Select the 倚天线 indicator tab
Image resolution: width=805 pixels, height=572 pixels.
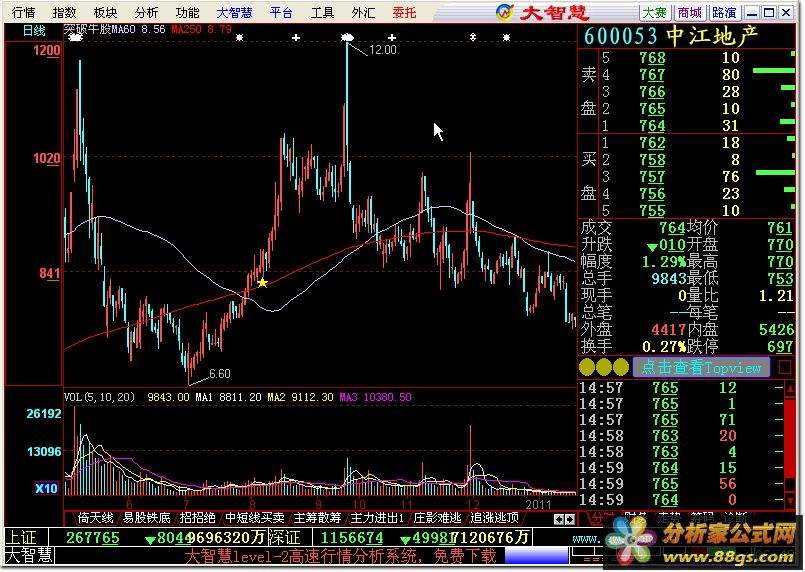click(95, 518)
